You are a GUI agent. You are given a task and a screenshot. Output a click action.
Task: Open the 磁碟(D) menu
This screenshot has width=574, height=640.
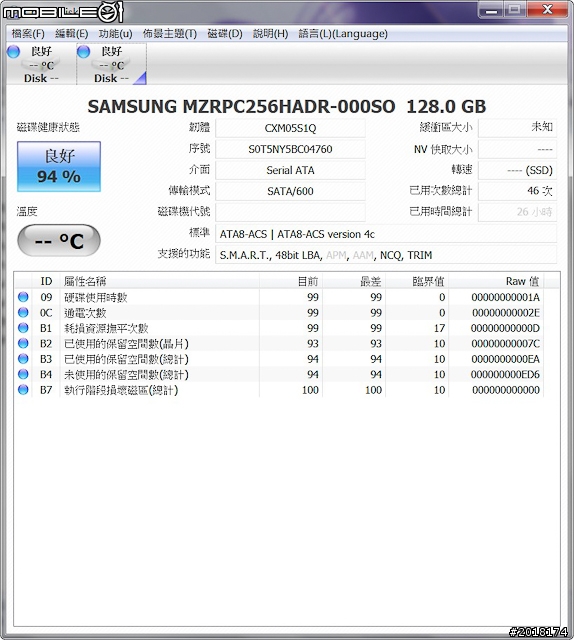[x=225, y=33]
